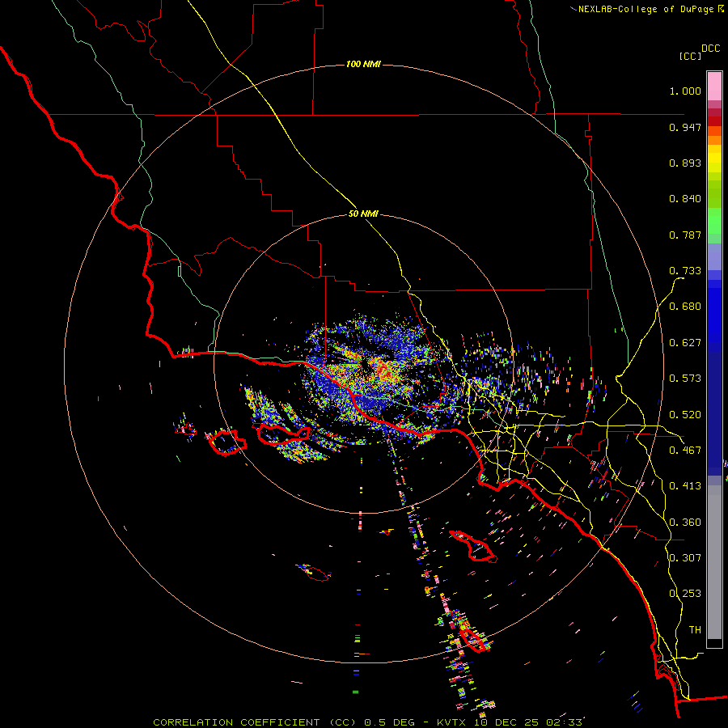Click the 0.413 scale value
The height and width of the screenshot is (728, 728).
685,486
